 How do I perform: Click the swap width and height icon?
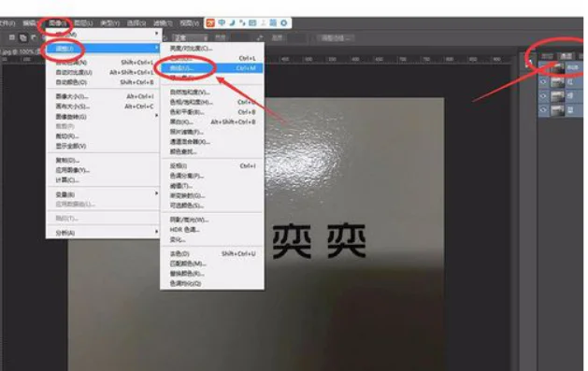[260, 38]
